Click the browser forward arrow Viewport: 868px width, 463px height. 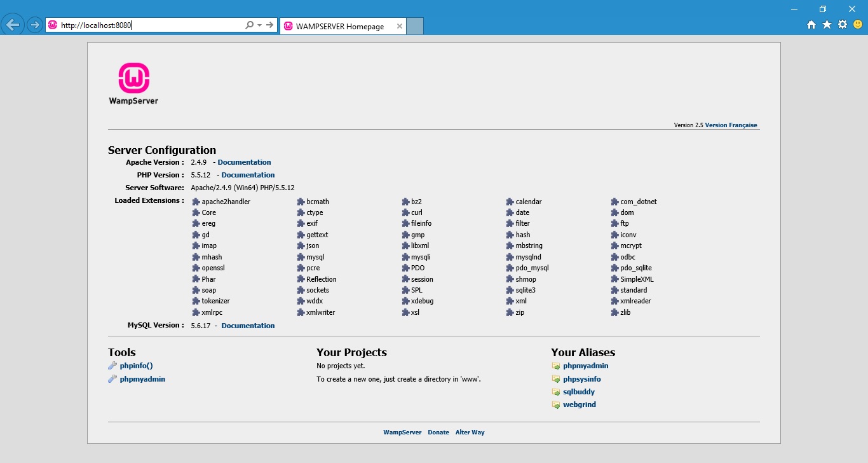click(35, 25)
